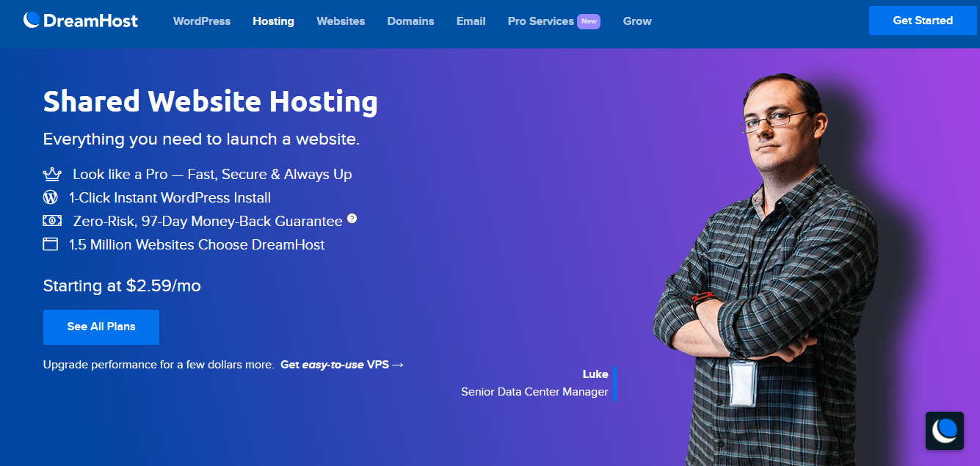Open the Websites menu
980x466 pixels.
tap(341, 21)
